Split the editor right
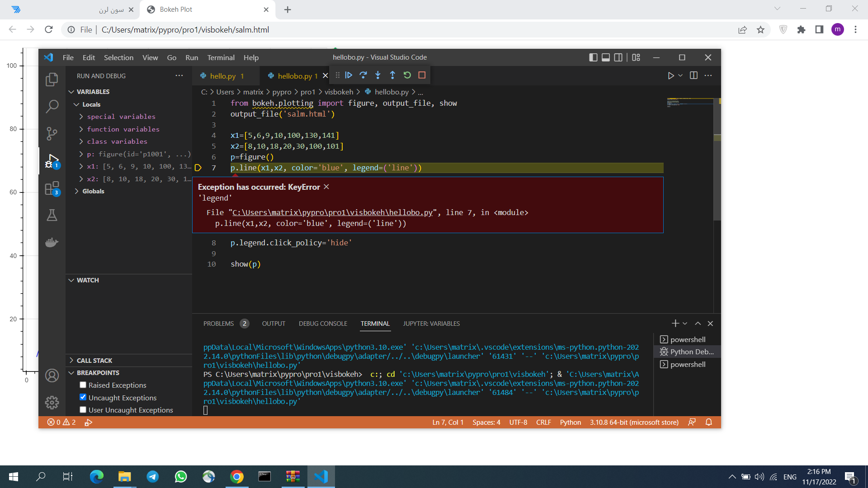This screenshot has height=488, width=868. [x=693, y=75]
